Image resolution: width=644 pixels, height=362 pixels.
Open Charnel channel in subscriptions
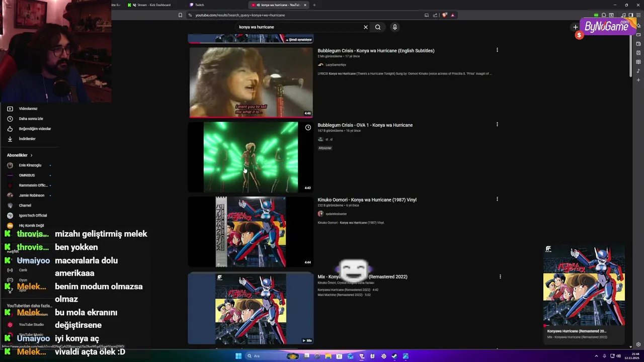pos(25,206)
